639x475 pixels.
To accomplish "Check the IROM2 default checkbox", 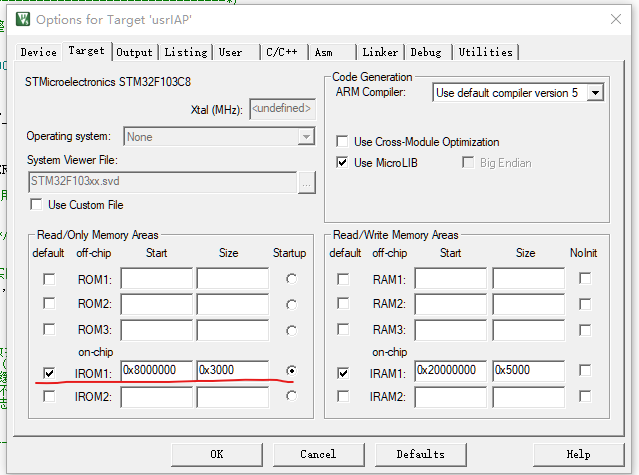I will pyautogui.click(x=49, y=396).
